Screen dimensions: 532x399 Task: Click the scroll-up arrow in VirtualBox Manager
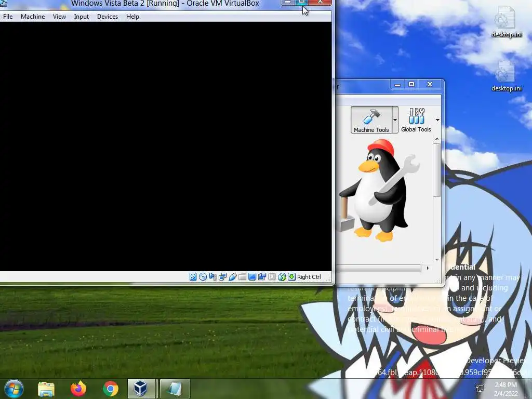pos(436,139)
